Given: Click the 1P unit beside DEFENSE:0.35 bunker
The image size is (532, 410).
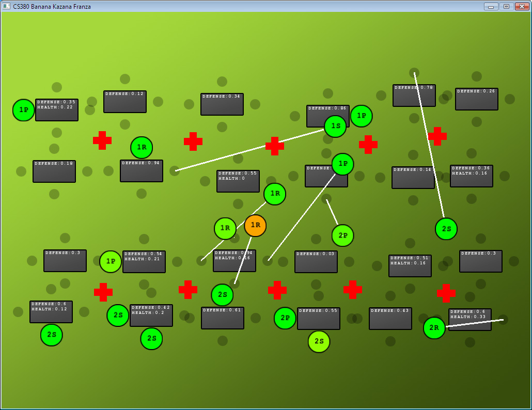Looking at the screenshot, I should [23, 110].
